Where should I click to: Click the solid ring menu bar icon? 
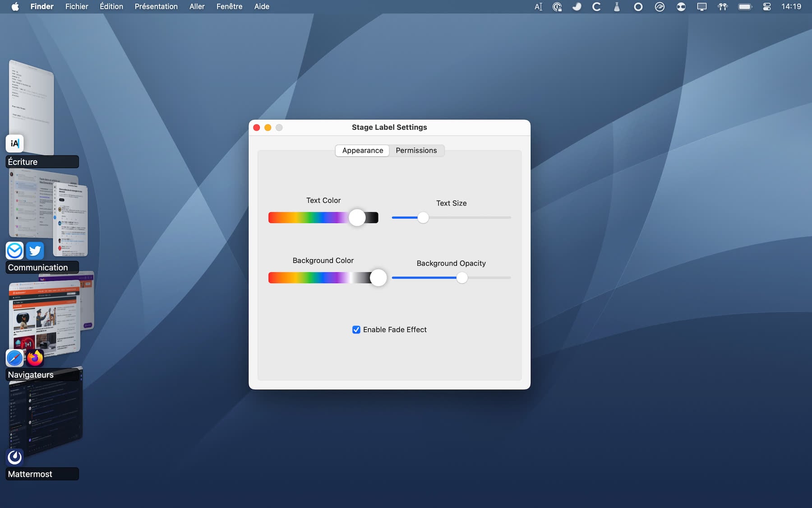pos(638,7)
